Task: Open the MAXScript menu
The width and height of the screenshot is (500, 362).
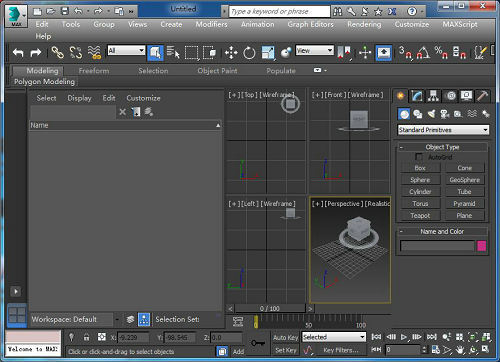Action: tap(460, 24)
